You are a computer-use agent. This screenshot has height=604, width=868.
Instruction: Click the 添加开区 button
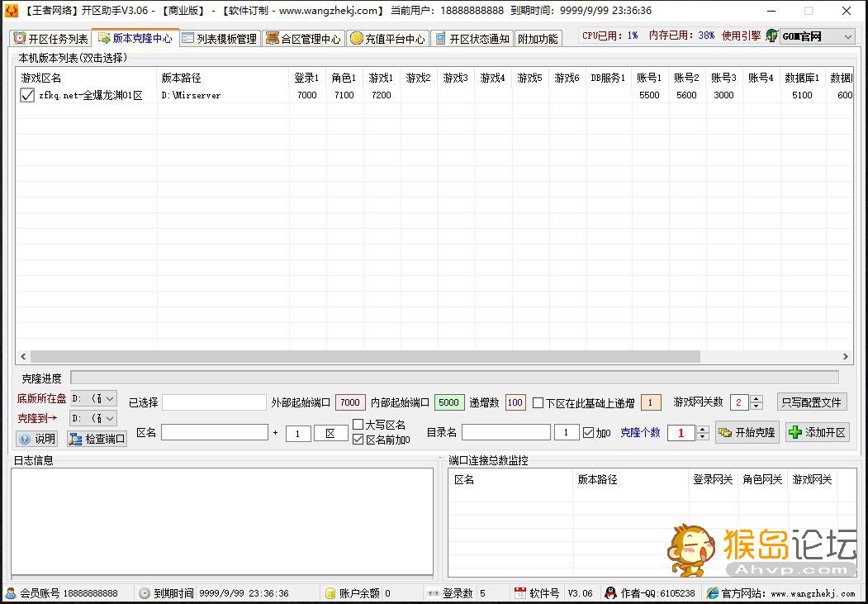[x=817, y=432]
